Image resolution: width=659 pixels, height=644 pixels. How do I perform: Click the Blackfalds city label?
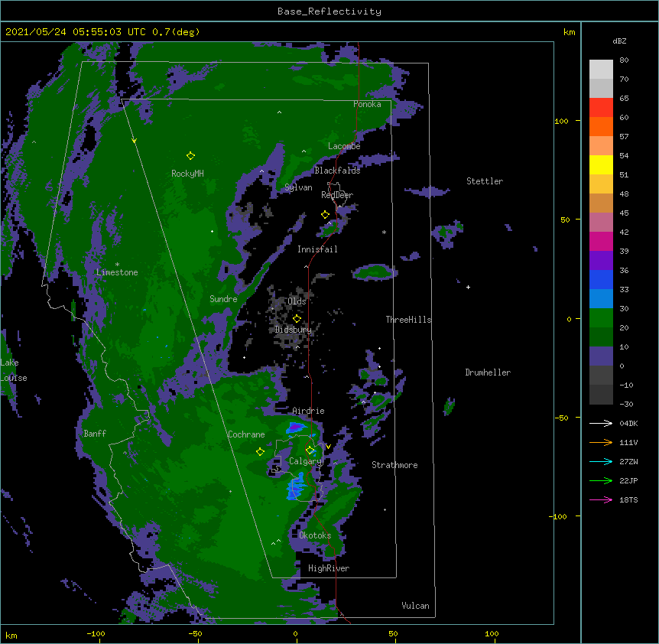(337, 171)
